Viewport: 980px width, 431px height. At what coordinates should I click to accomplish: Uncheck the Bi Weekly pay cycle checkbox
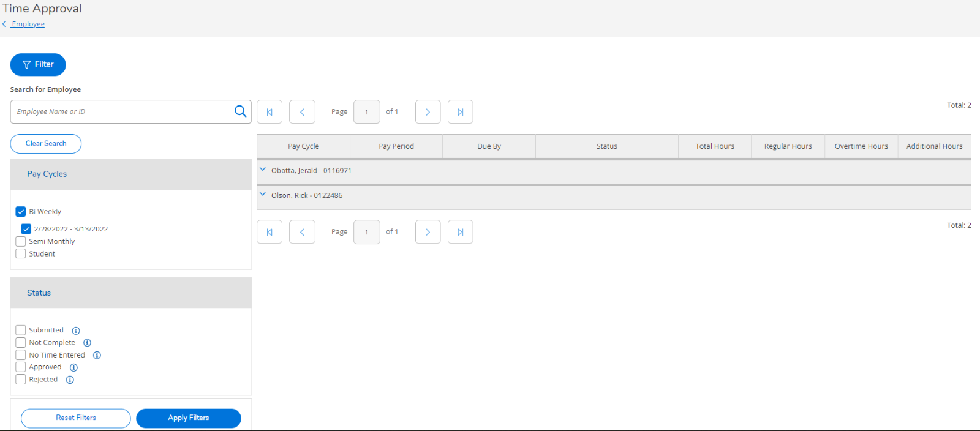[21, 212]
